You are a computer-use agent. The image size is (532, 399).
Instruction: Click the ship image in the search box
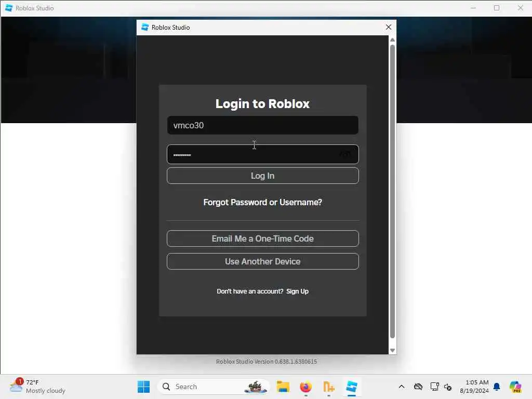pos(256,387)
